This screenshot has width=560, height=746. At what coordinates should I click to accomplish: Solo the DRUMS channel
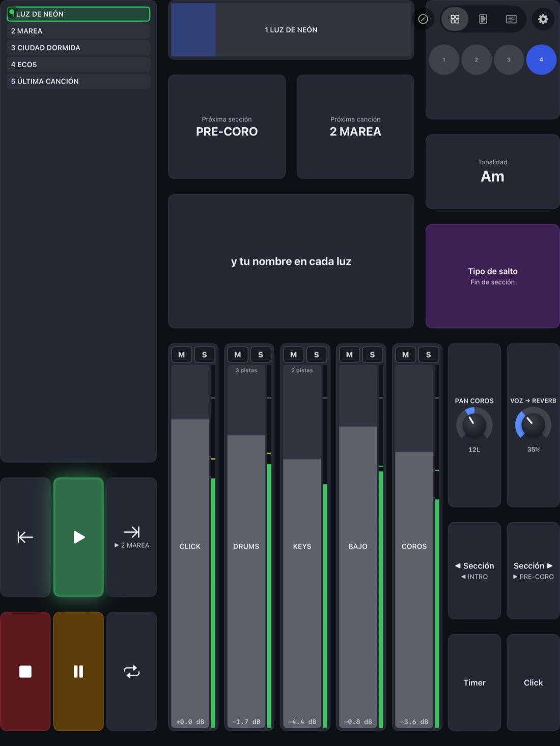(261, 355)
